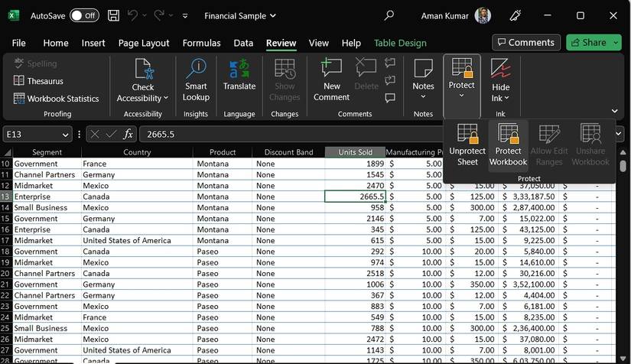Screen dimensions: 631x364
Task: Click the Save icon in title bar
Action: pyautogui.click(x=113, y=15)
